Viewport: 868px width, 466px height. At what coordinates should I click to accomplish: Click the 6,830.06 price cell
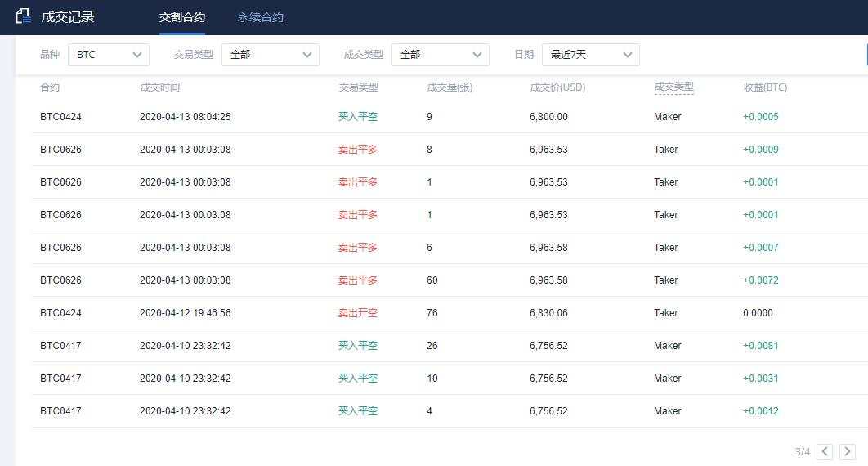(548, 312)
